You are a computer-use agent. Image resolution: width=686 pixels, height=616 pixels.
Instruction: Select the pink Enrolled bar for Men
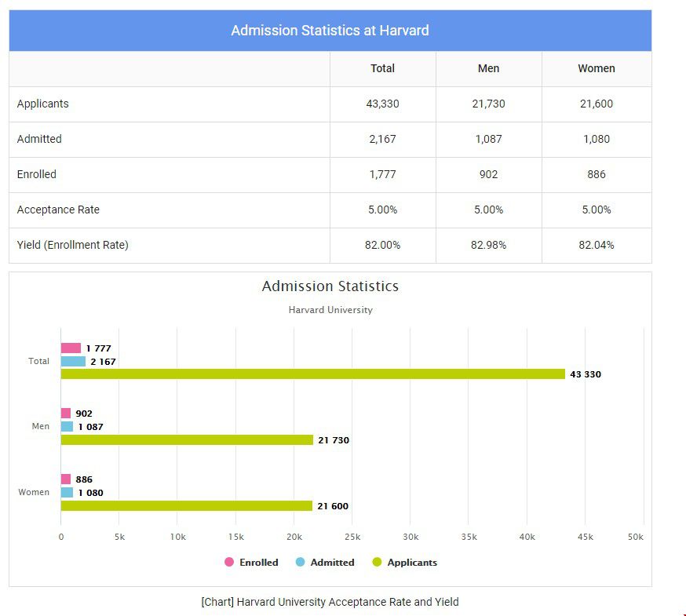click(x=66, y=413)
